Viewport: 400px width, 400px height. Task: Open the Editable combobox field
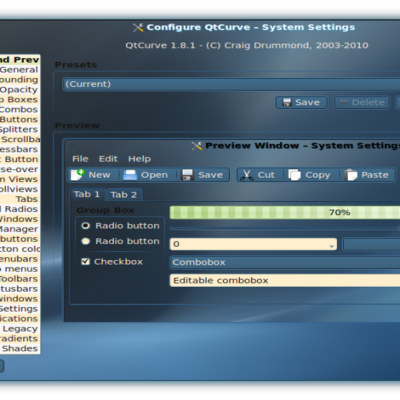(x=285, y=280)
